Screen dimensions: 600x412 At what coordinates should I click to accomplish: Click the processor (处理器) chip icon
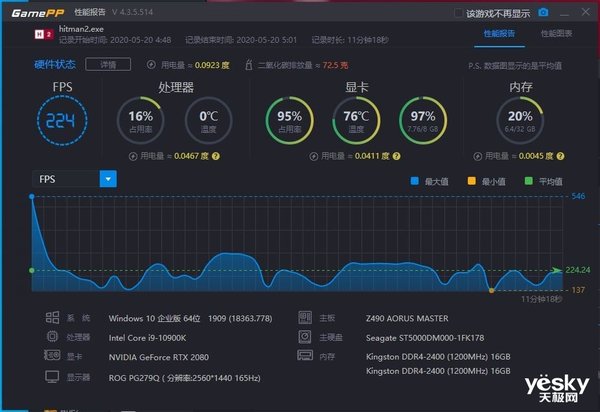(52, 337)
